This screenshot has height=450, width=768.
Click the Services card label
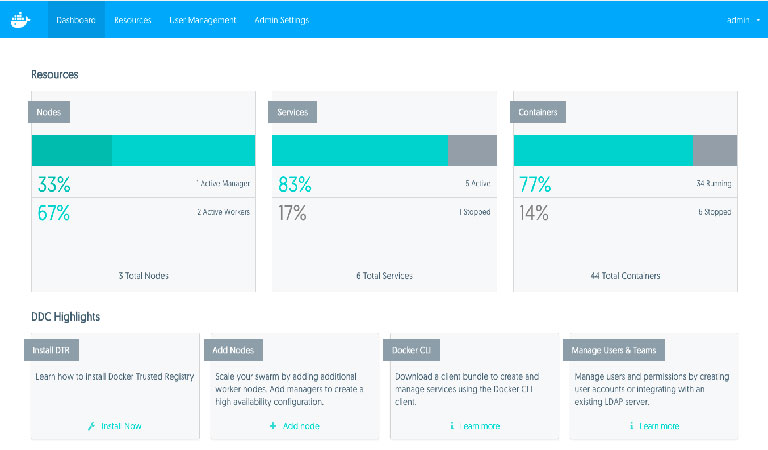click(x=292, y=112)
